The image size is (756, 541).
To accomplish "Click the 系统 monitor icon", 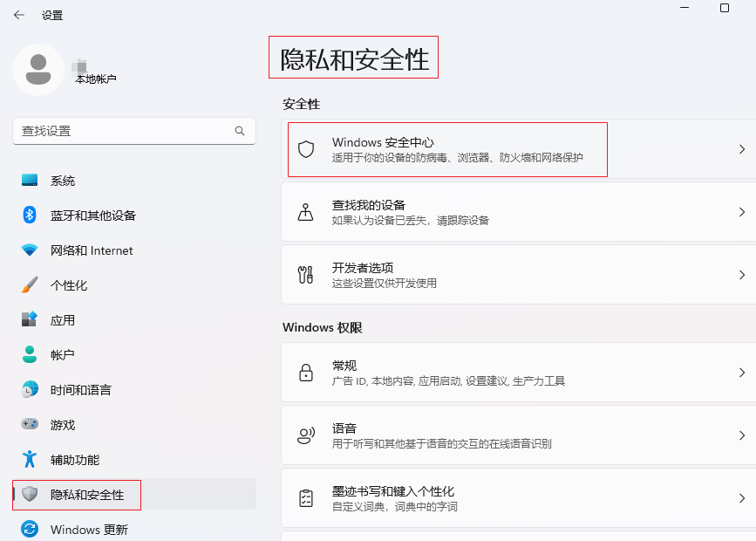I will coord(30,181).
